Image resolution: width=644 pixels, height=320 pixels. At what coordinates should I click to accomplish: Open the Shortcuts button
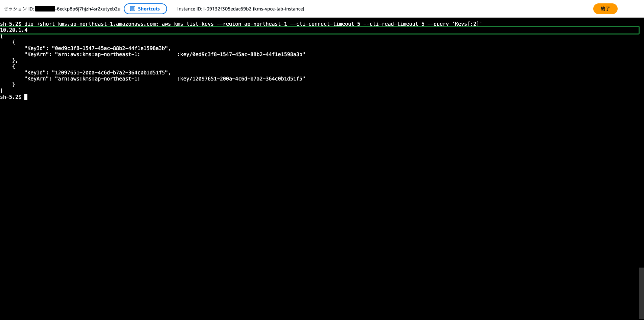point(145,9)
